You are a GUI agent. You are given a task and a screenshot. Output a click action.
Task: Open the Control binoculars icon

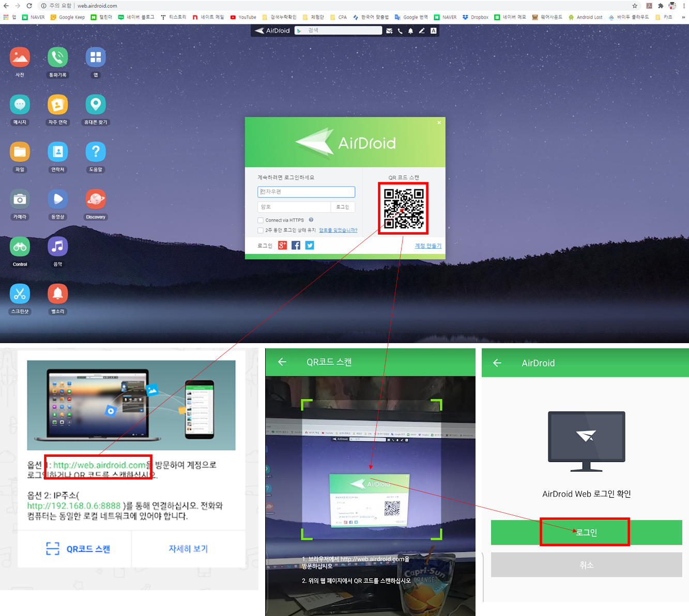[x=20, y=247]
